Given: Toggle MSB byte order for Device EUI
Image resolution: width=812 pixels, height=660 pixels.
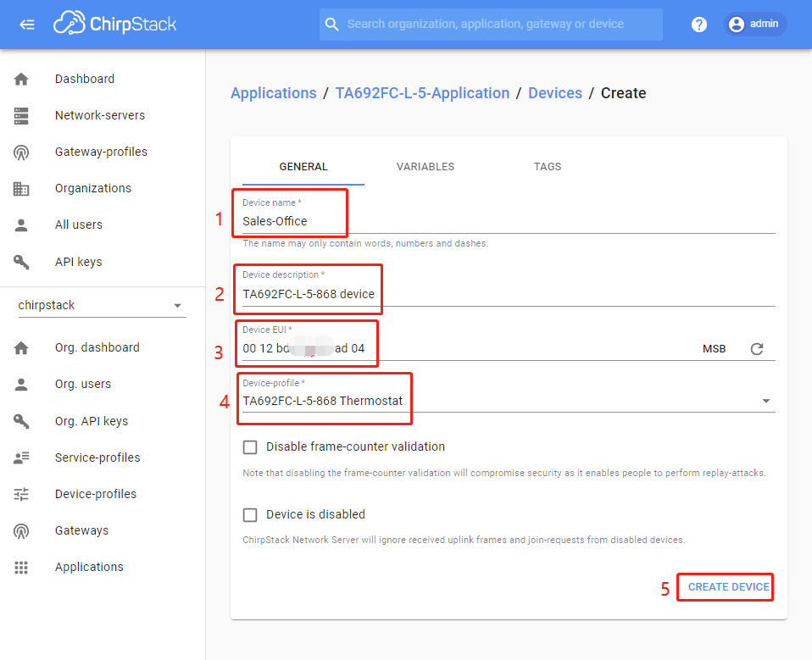Looking at the screenshot, I should click(x=715, y=349).
